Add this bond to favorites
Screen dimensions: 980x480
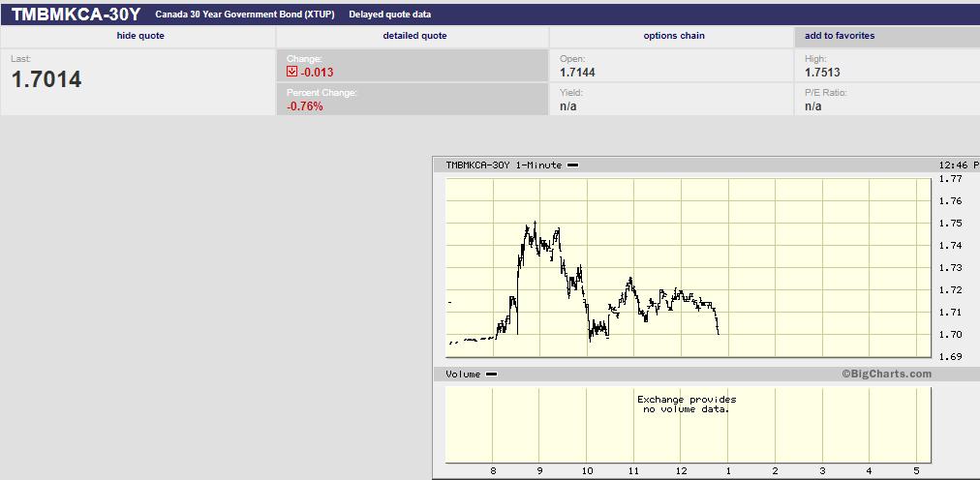[840, 36]
